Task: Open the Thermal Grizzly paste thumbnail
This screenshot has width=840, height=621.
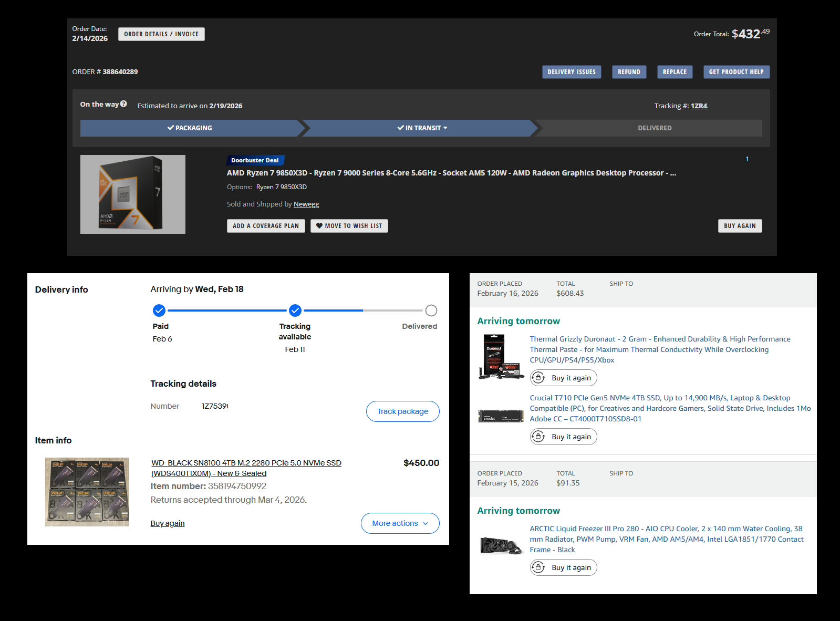Action: [501, 357]
